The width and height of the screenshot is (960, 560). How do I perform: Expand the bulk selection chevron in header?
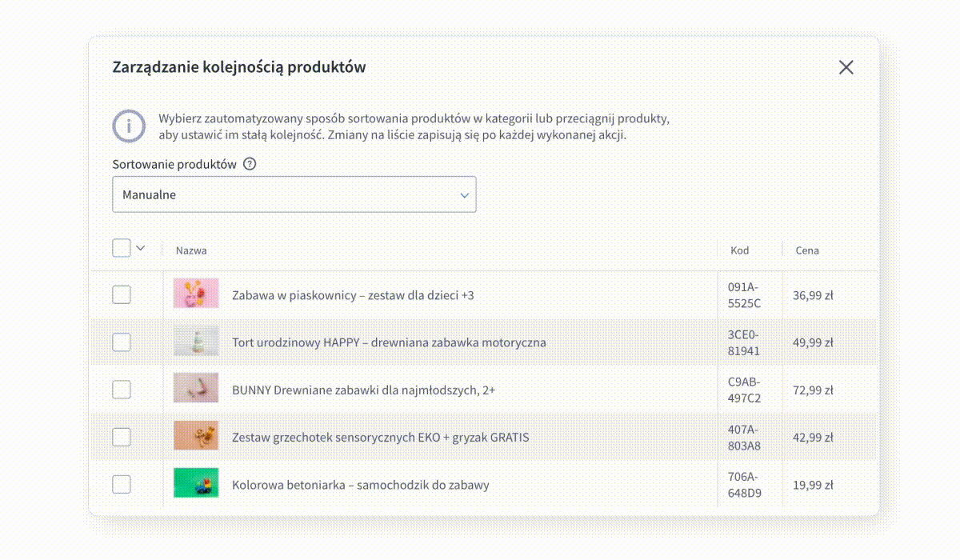coord(141,248)
